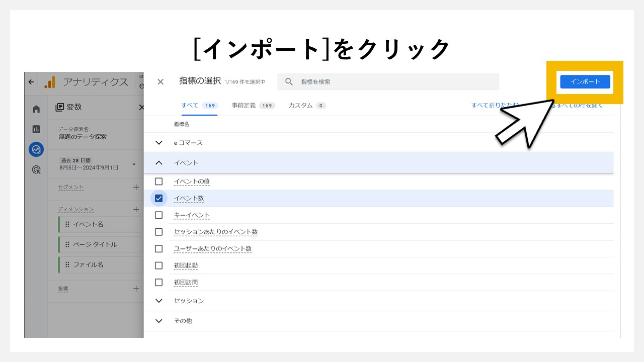Click the インポート button

[x=585, y=82]
